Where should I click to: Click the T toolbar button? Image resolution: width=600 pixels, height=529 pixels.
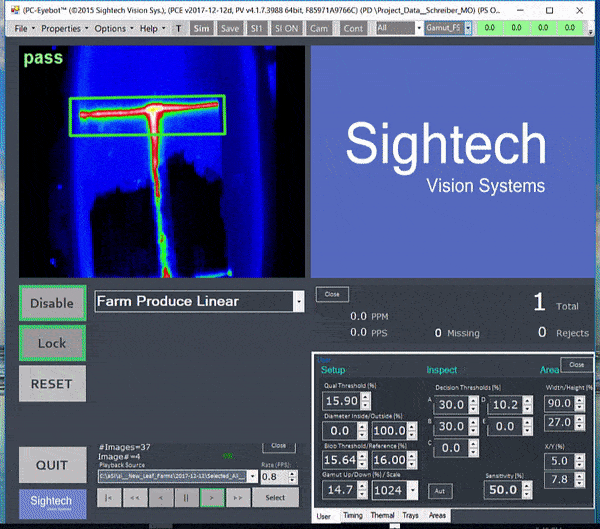pyautogui.click(x=178, y=28)
